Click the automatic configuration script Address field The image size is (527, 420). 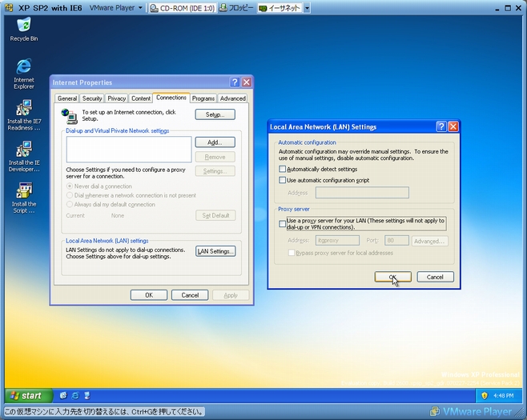click(362, 192)
